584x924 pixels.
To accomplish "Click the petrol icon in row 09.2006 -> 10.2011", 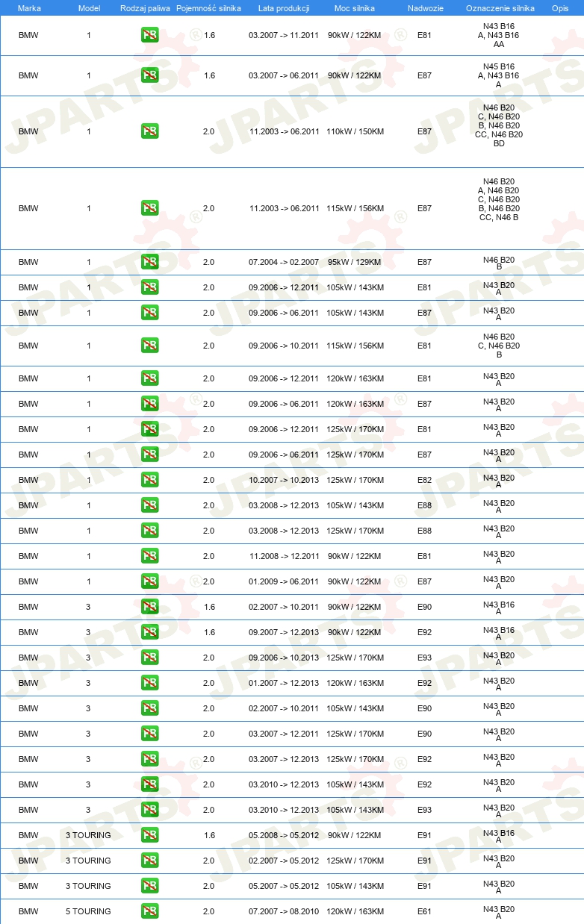I will click(x=149, y=346).
